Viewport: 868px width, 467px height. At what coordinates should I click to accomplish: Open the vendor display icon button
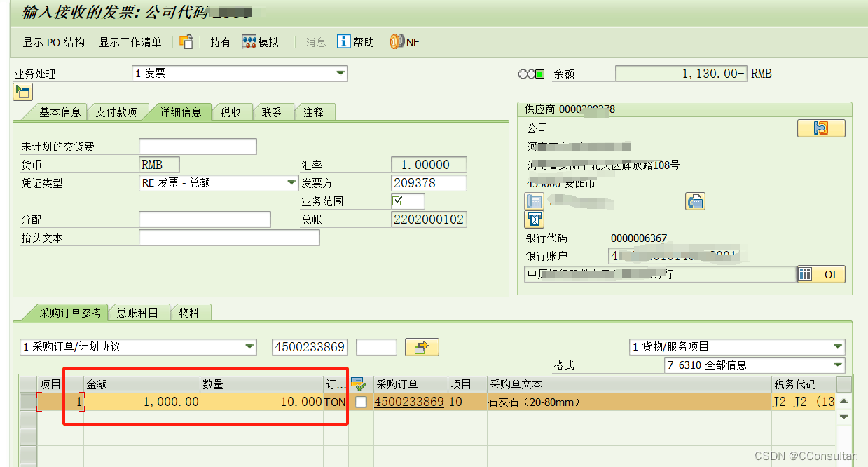pyautogui.click(x=821, y=128)
